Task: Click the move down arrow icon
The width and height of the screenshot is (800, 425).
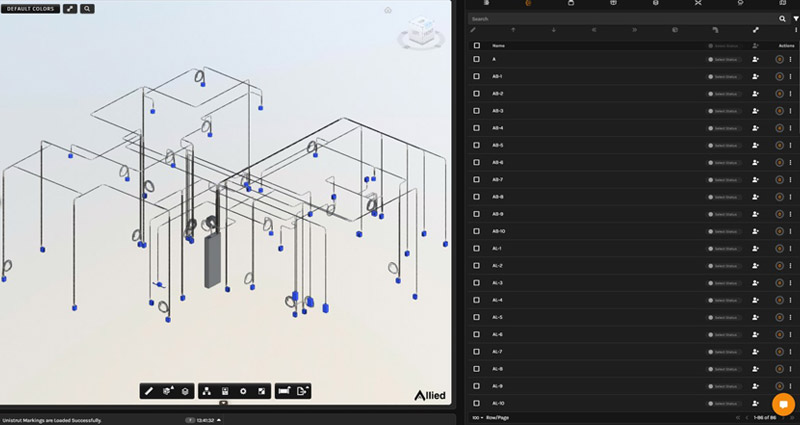Action: point(554,30)
